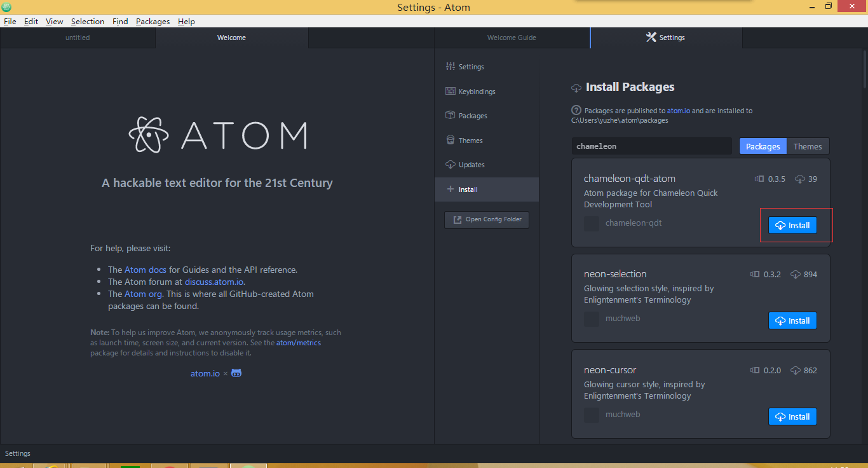Click the Packages box icon in sidebar
The width and height of the screenshot is (868, 468).
[451, 115]
